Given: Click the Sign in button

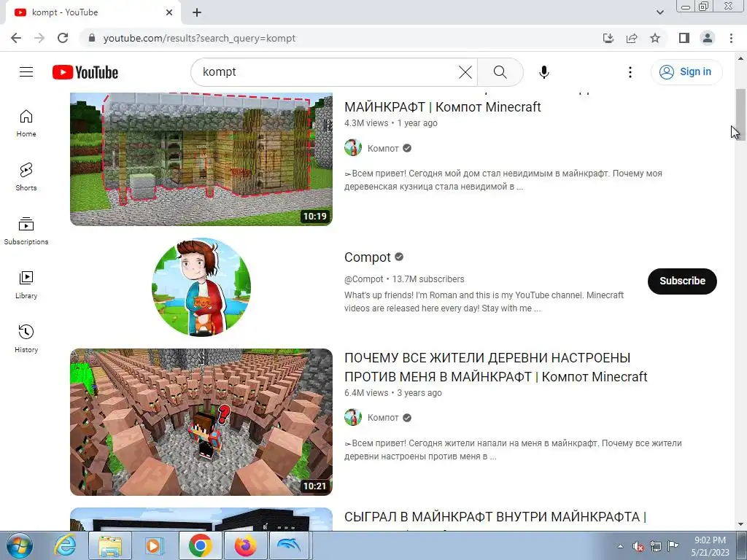Looking at the screenshot, I should tap(686, 72).
